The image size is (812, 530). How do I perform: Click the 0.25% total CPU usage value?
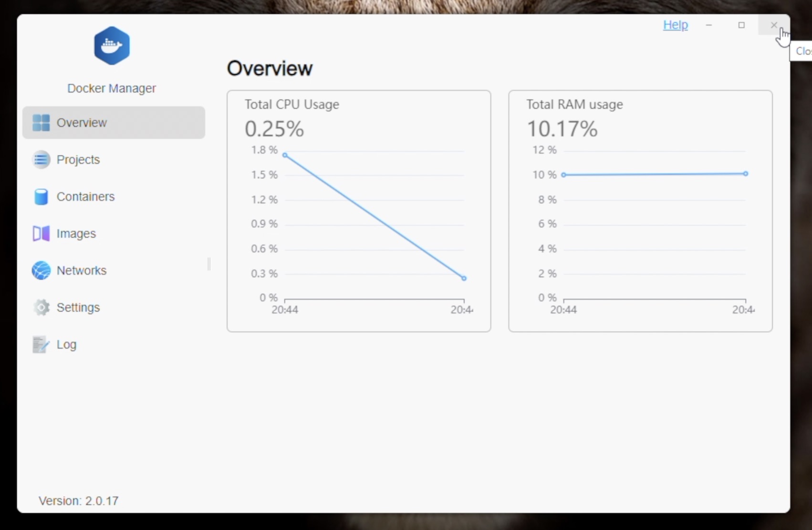[274, 129]
